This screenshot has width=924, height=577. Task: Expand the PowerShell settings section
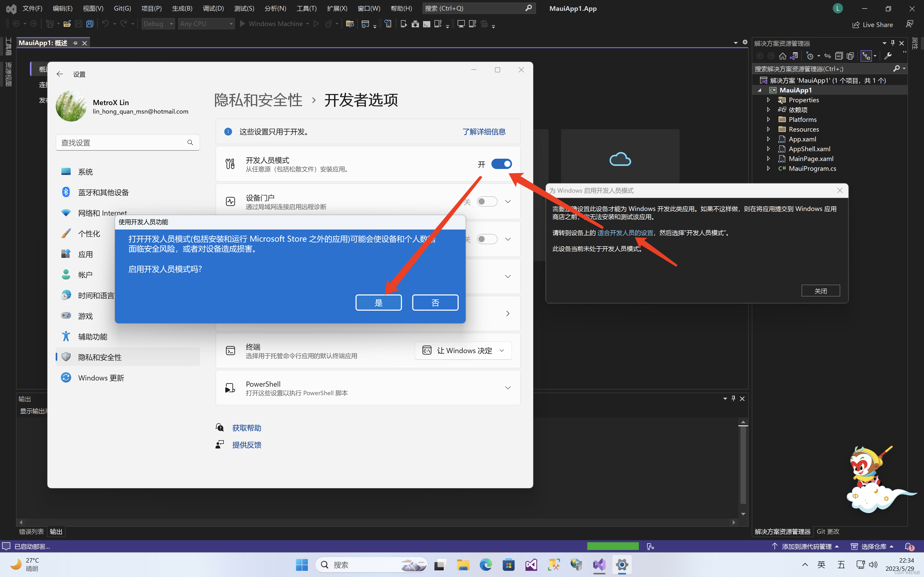[508, 387]
